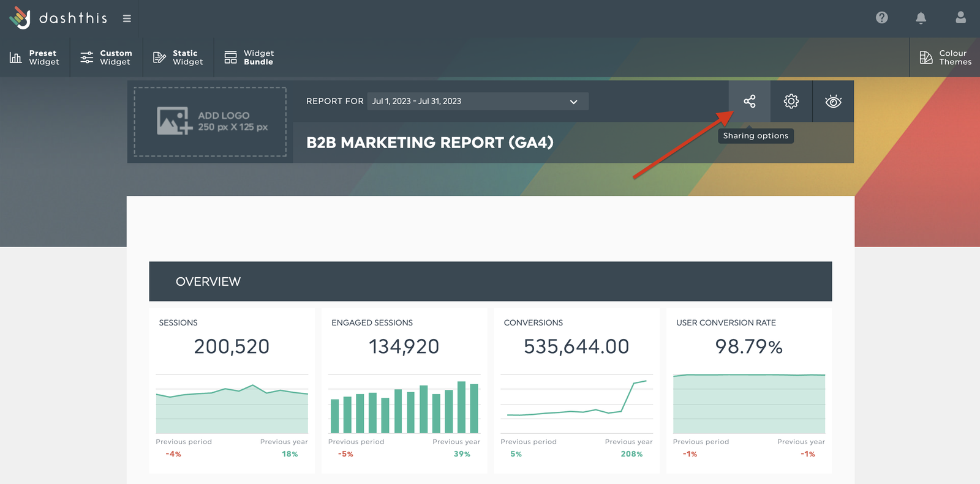Click the USER CONVERSION RATE widget title
980x484 pixels.
point(726,322)
